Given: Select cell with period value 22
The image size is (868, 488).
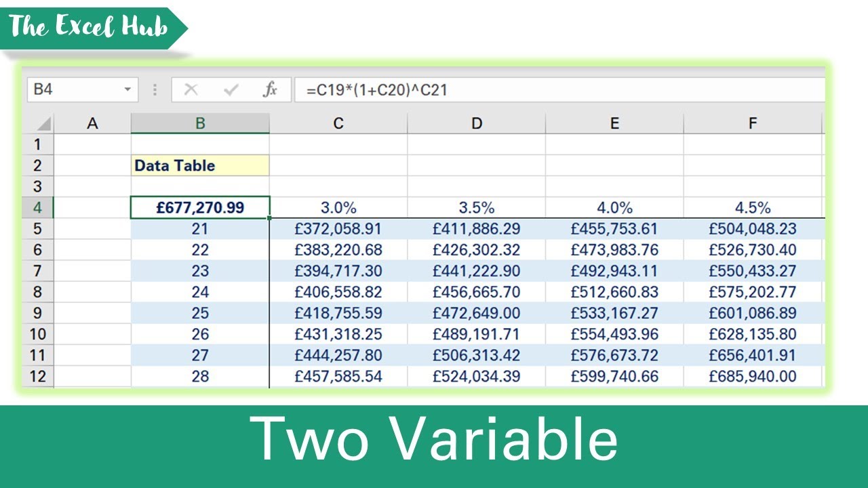Looking at the screenshot, I should click(x=200, y=249).
